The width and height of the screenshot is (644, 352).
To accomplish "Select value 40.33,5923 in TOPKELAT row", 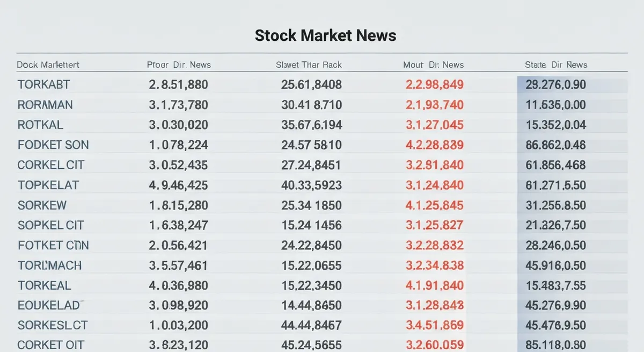I will click(x=311, y=185).
